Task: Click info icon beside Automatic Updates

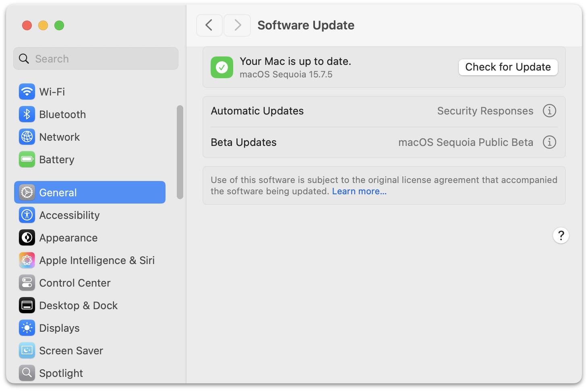Action: click(x=549, y=111)
